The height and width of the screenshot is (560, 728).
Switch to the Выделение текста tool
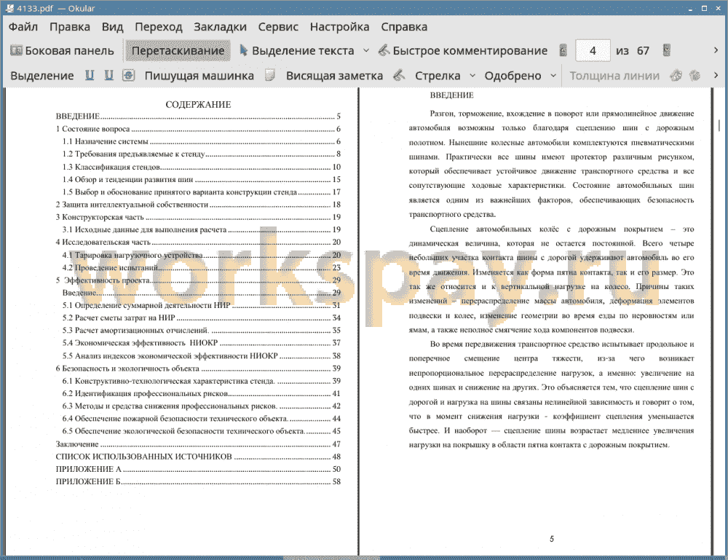pos(297,51)
